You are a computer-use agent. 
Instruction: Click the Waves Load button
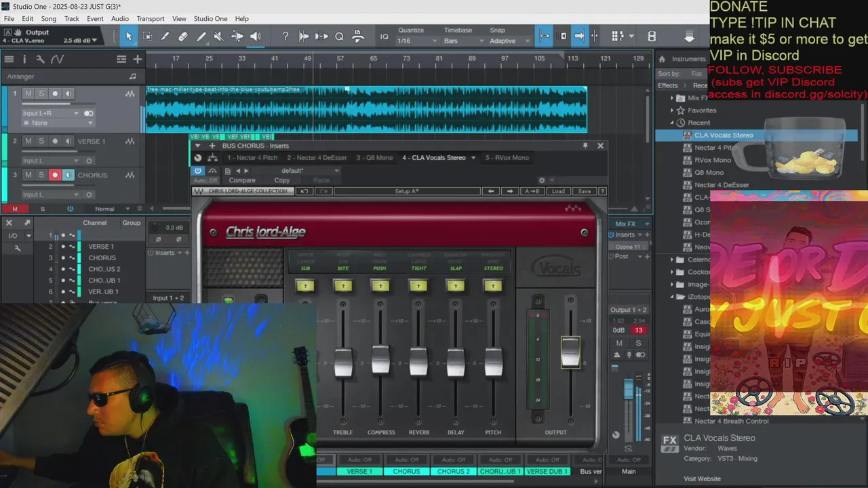coord(558,191)
